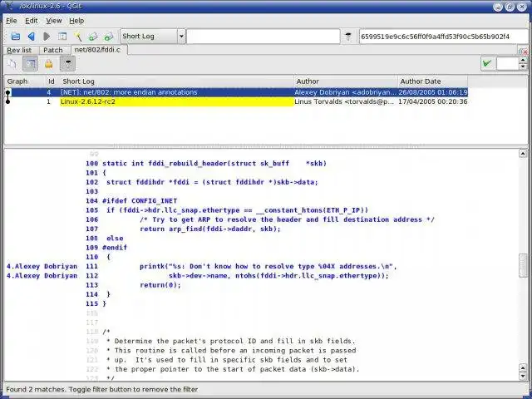
Task: Click the scroll-up arrow above the bottom down arrow
Action: pos(523,367)
